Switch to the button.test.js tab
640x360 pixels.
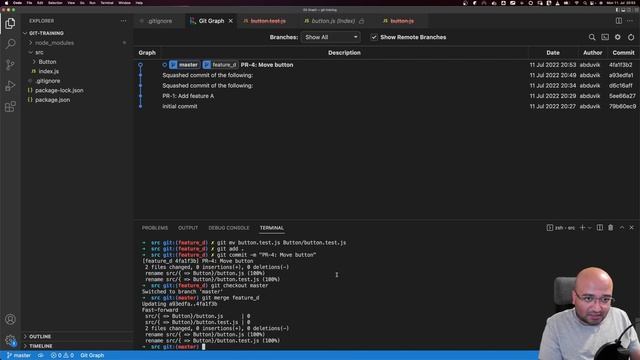tap(268, 21)
